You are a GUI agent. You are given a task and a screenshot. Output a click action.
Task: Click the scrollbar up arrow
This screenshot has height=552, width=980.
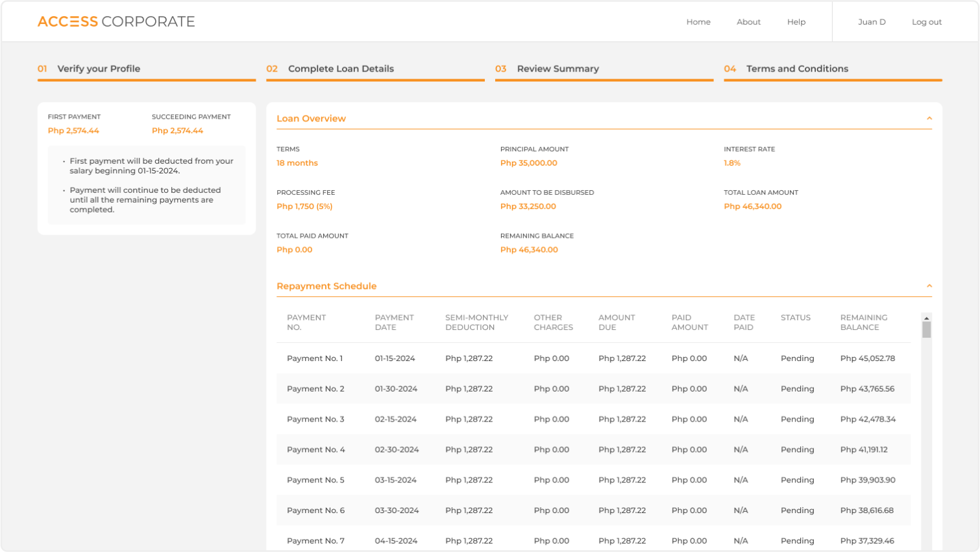927,318
